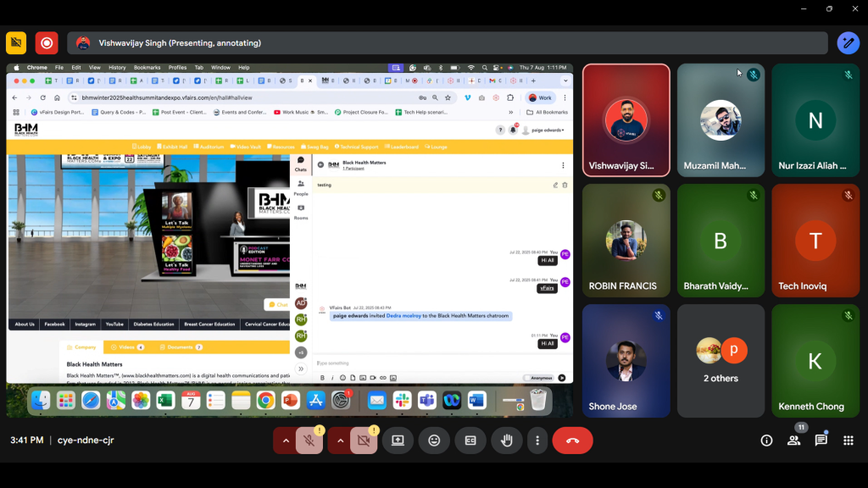
Task: Raise your hand in the meeting
Action: tap(507, 441)
